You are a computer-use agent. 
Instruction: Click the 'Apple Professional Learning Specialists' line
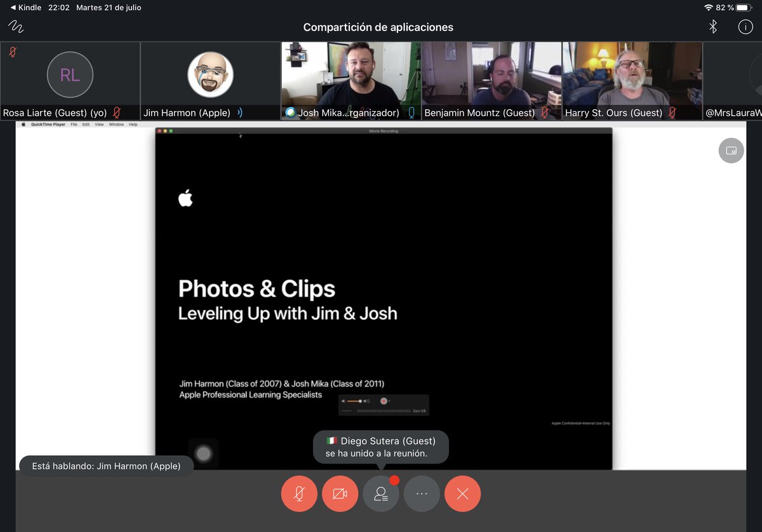point(250,395)
